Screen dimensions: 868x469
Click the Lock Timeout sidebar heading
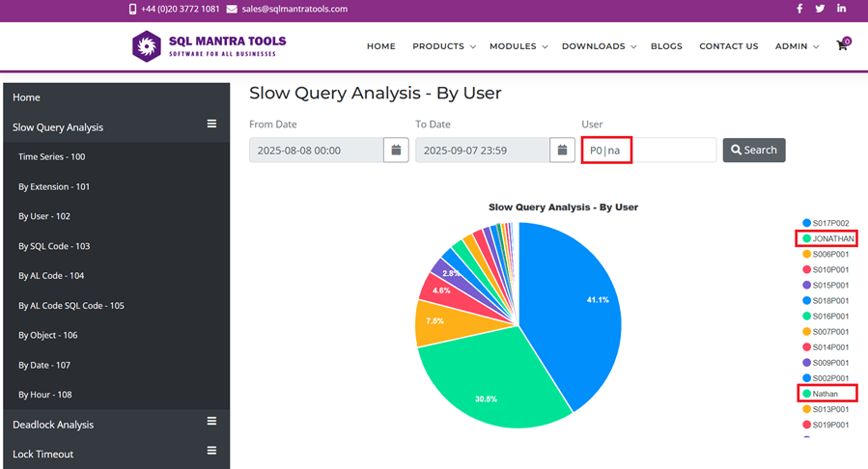43,455
